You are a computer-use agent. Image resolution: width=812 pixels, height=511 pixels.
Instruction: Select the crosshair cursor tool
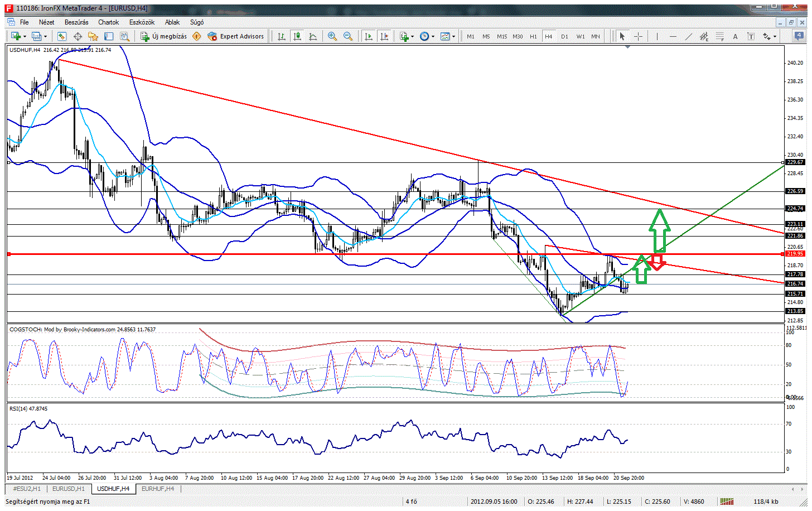point(639,36)
